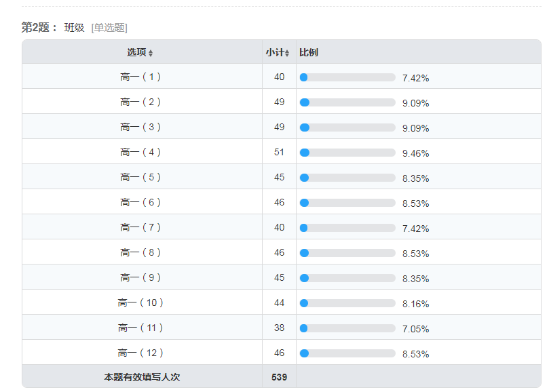Click the total count 539
Viewport: 549px width, 392px height.
click(279, 377)
